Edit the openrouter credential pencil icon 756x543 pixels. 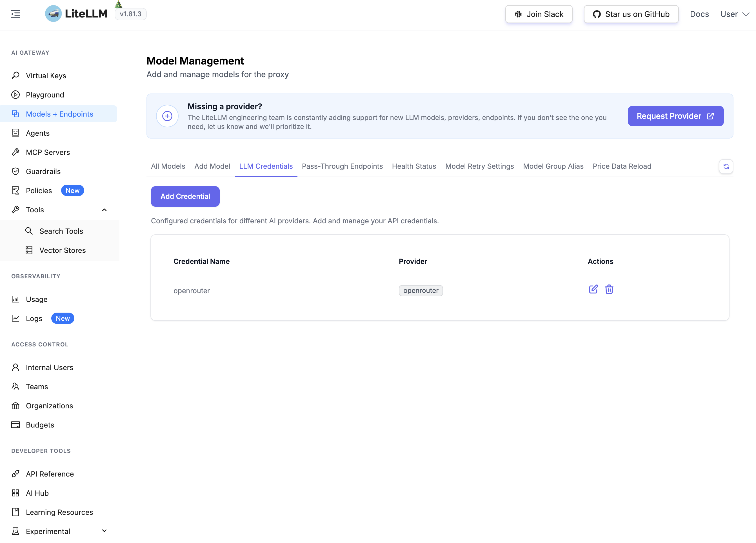click(593, 289)
